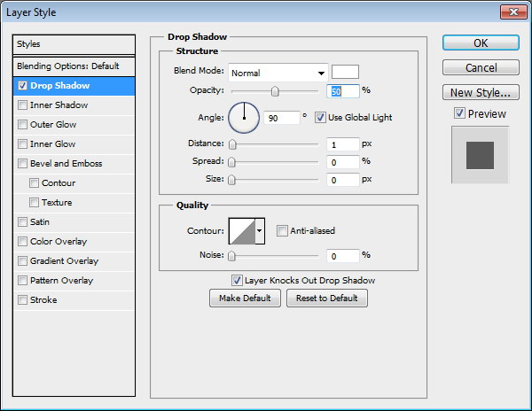Click the Opacity slider handle
This screenshot has height=411, width=532.
click(275, 91)
